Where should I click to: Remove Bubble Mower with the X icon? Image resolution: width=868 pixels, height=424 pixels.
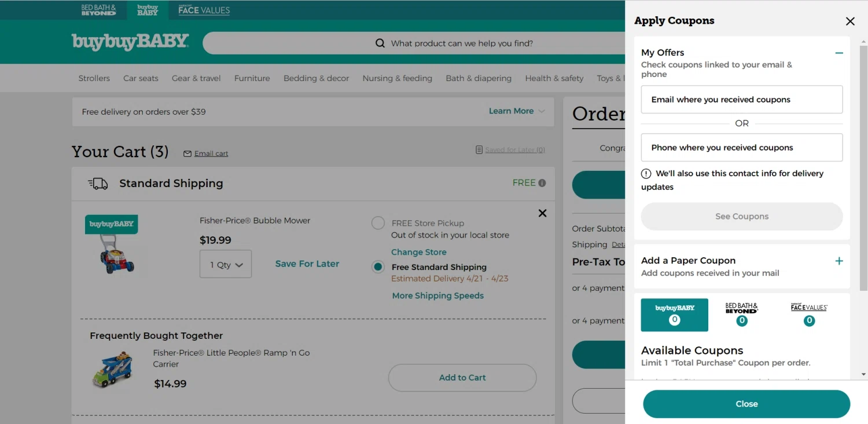(x=542, y=213)
